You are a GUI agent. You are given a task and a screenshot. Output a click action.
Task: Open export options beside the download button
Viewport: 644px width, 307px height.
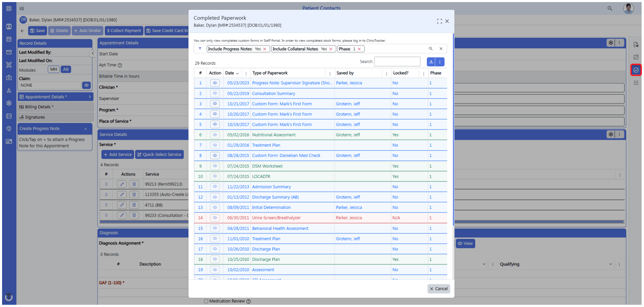pyautogui.click(x=440, y=62)
